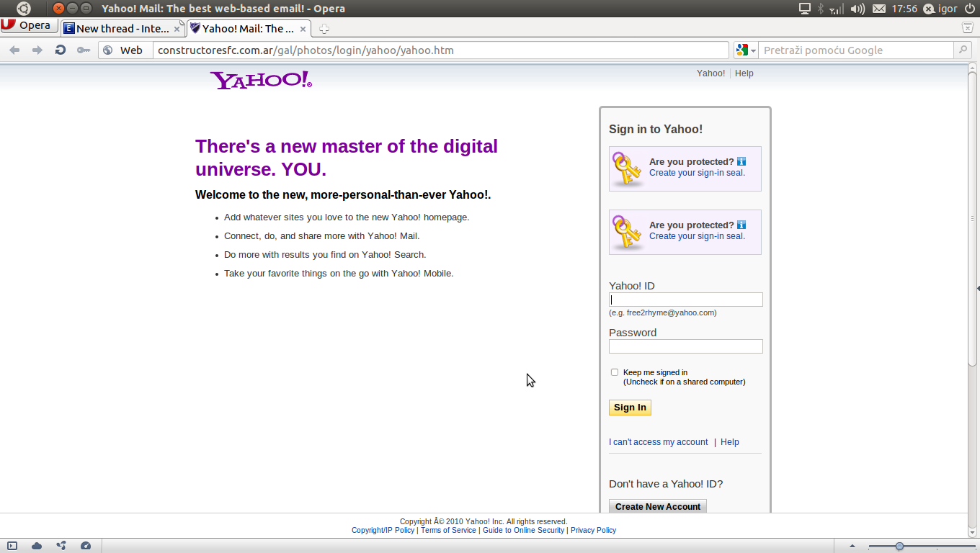This screenshot has width=980, height=553.
Task: Go back with the back arrow
Action: pos(14,50)
